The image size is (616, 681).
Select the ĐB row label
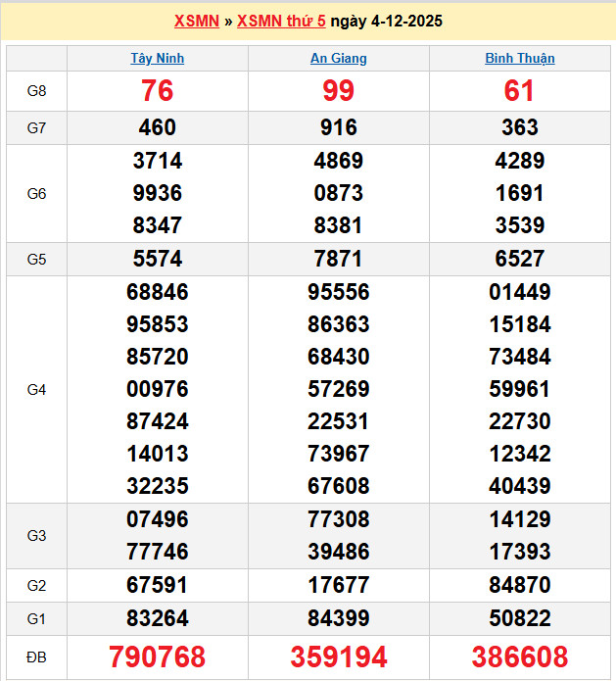coord(36,657)
